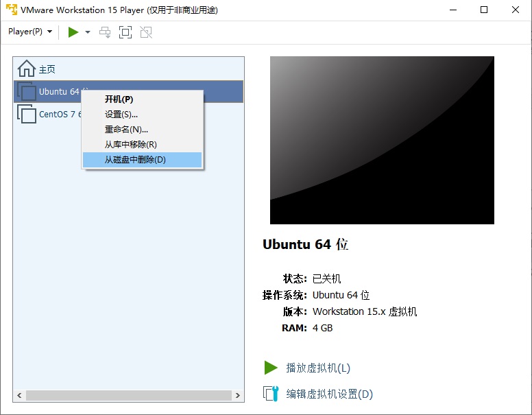Choose 开机(P) from context menu
The height and width of the screenshot is (415, 532).
tap(142, 99)
